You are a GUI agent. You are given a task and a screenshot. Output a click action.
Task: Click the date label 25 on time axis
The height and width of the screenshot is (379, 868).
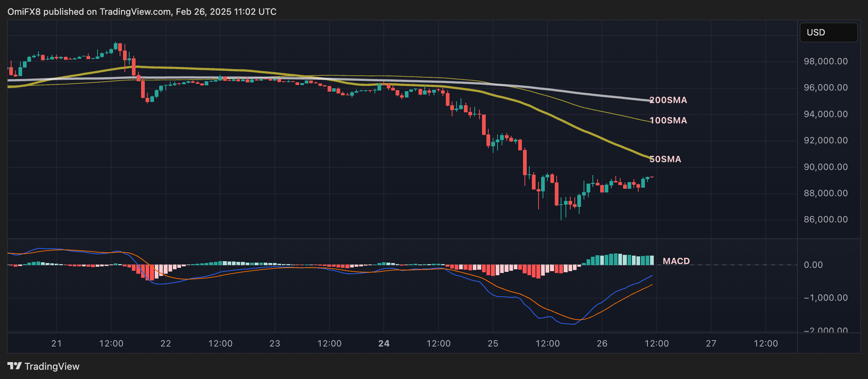[x=493, y=344]
